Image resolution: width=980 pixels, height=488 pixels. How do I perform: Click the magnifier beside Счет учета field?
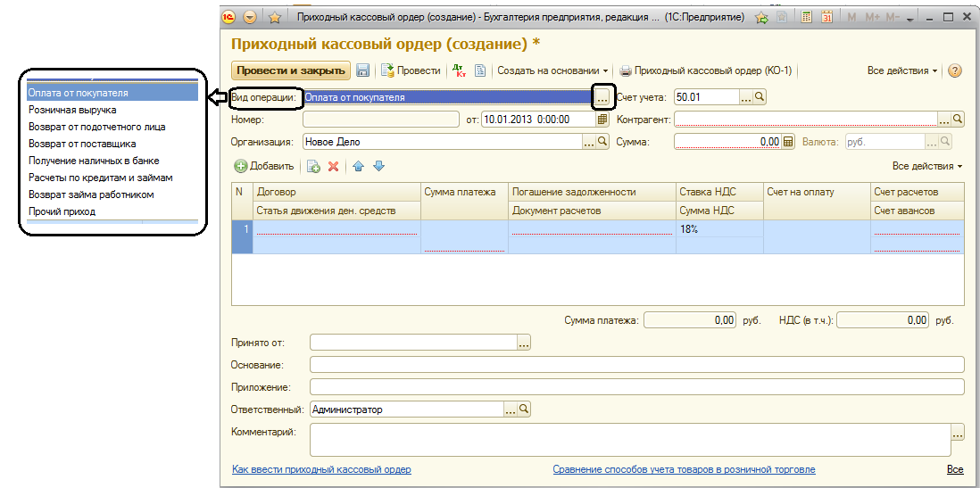[760, 97]
